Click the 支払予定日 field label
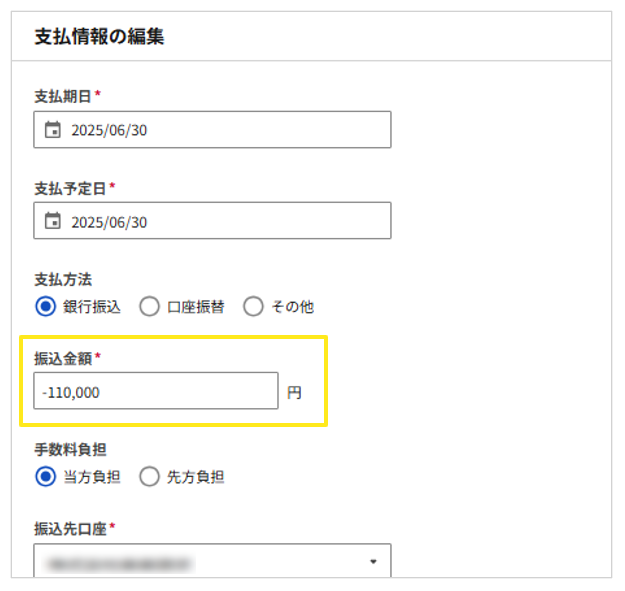Viewport: 625px width, 591px height. pos(70,188)
